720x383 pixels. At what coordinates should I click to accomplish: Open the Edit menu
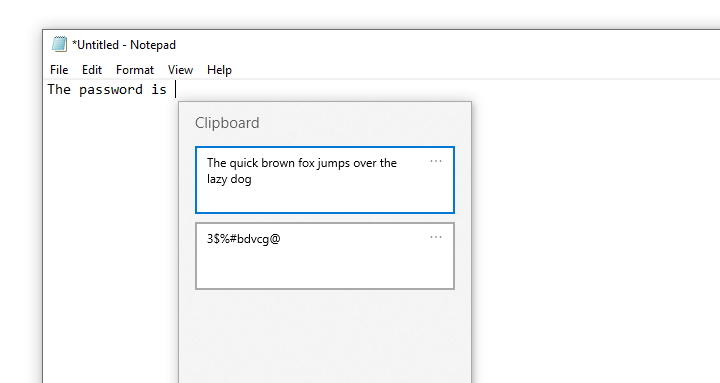click(x=92, y=70)
